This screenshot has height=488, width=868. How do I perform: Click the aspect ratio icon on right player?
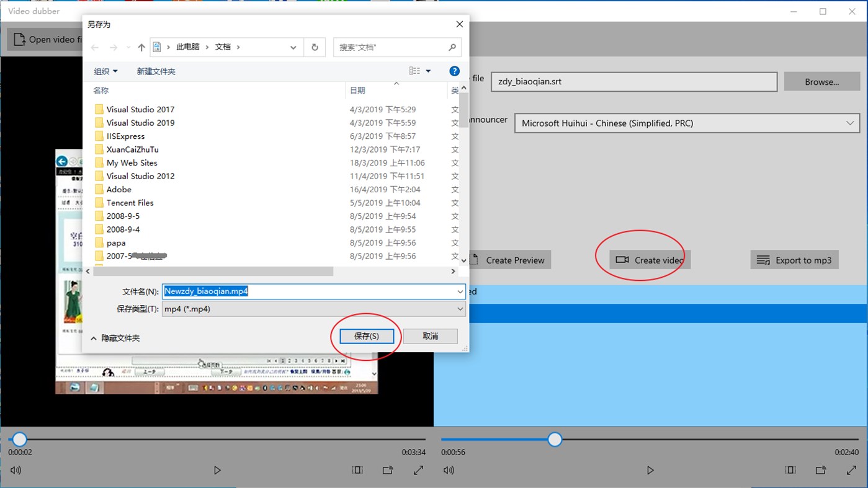[x=790, y=470]
